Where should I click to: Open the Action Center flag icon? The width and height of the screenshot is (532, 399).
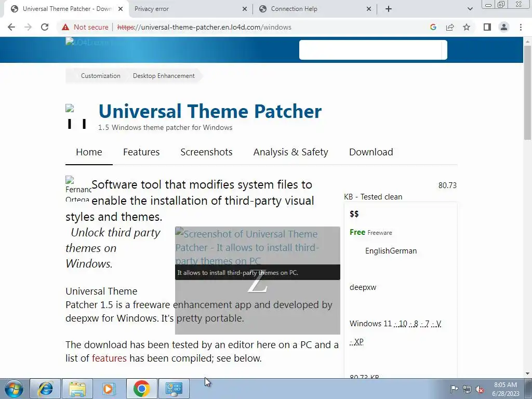pyautogui.click(x=454, y=389)
